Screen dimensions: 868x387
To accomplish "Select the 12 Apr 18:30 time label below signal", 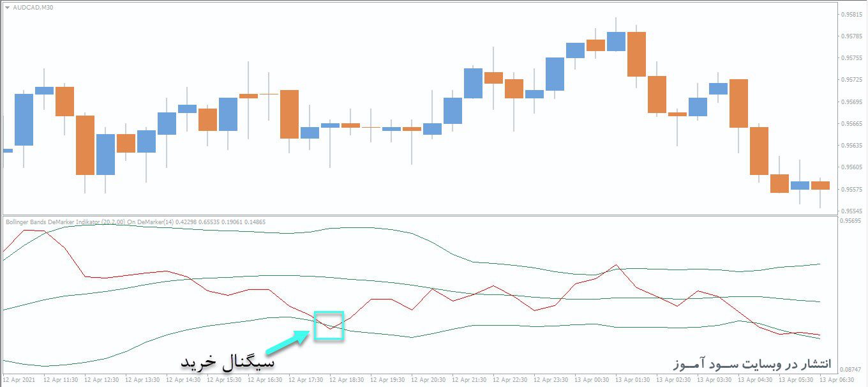I will tap(347, 378).
